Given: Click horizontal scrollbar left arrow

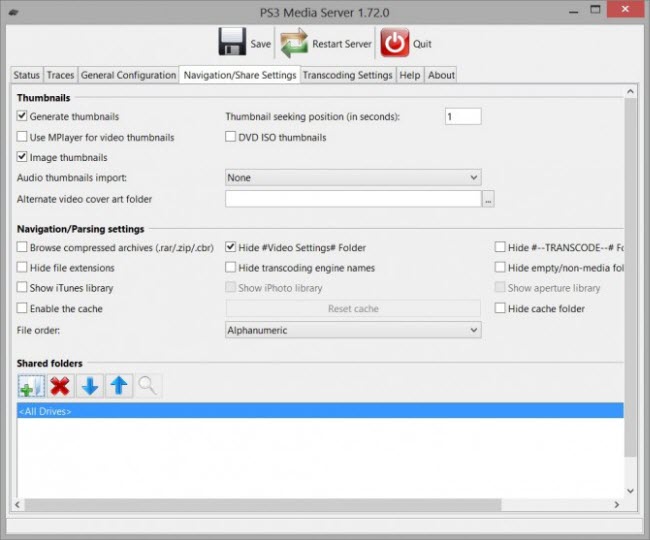Looking at the screenshot, I should 17,504.
